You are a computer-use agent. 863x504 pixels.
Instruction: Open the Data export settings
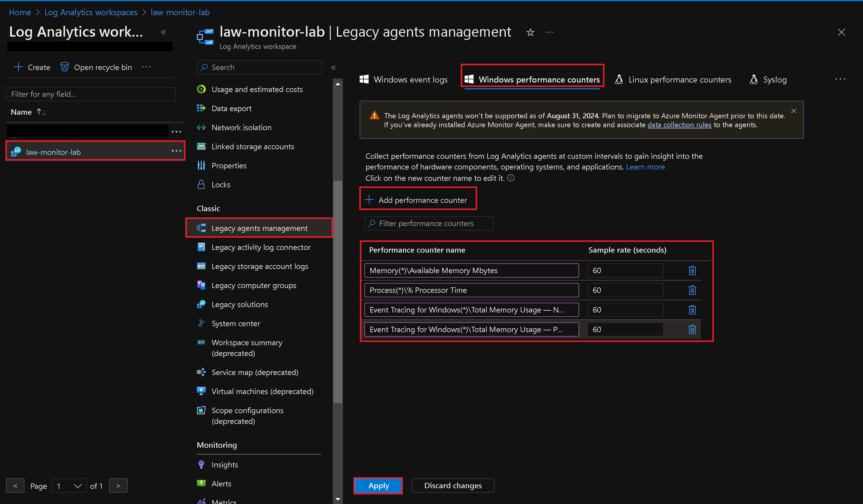[231, 108]
